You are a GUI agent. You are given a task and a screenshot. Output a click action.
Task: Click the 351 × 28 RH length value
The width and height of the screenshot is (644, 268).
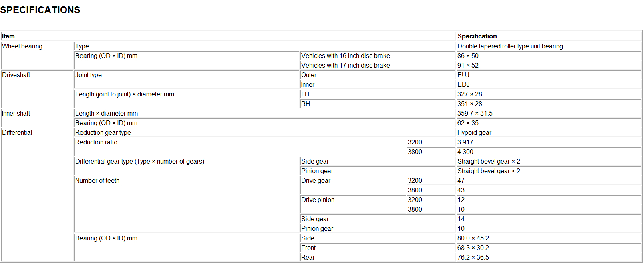469,104
